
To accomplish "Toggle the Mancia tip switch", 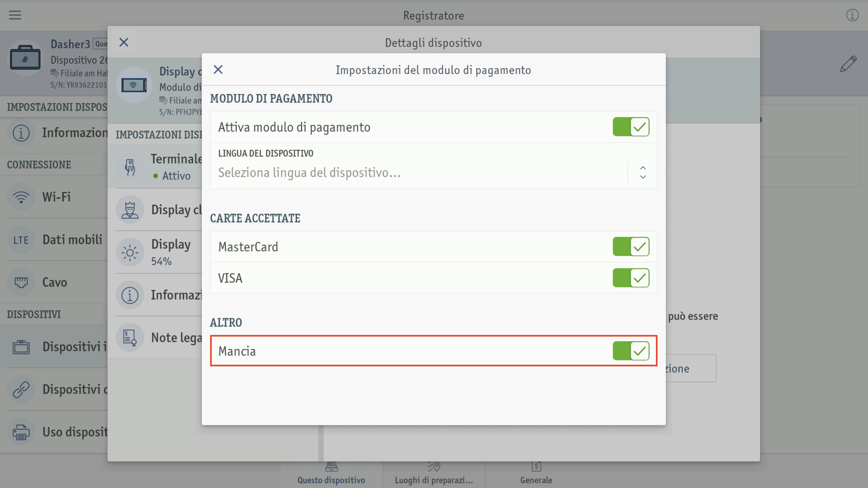I will (x=631, y=351).
